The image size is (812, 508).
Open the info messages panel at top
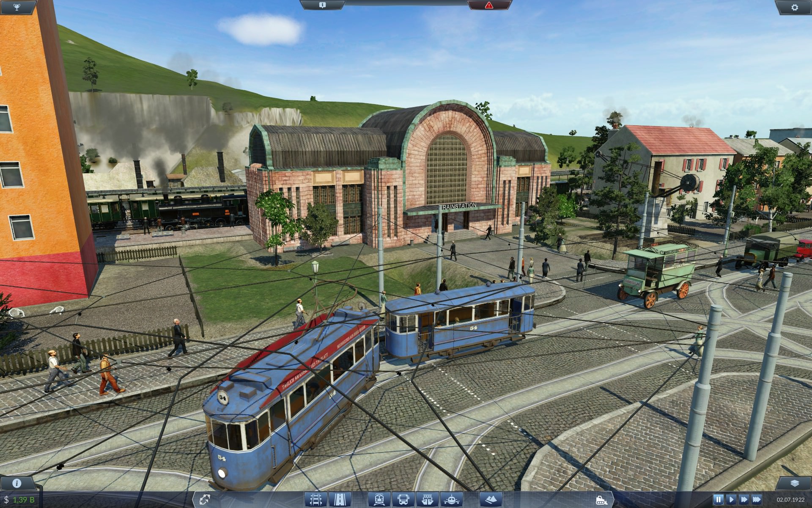click(322, 5)
